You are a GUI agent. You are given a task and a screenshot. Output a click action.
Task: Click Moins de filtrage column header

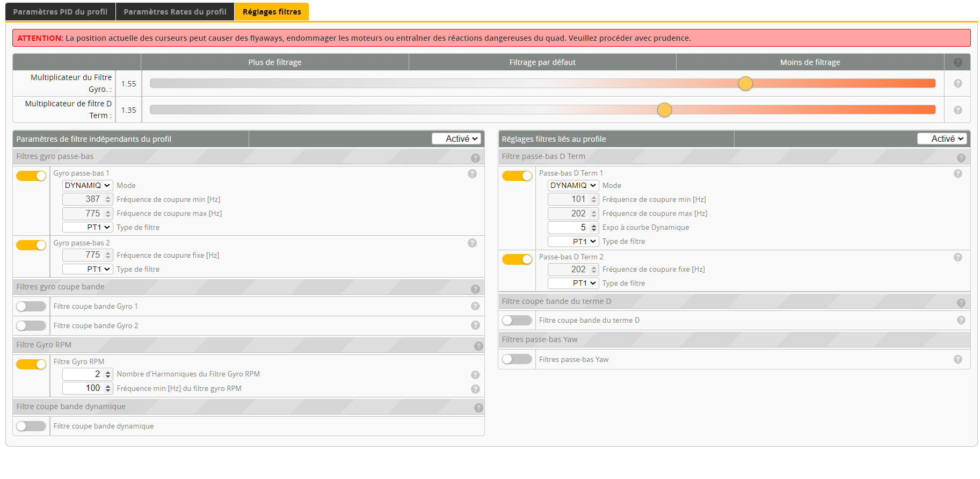[810, 62]
